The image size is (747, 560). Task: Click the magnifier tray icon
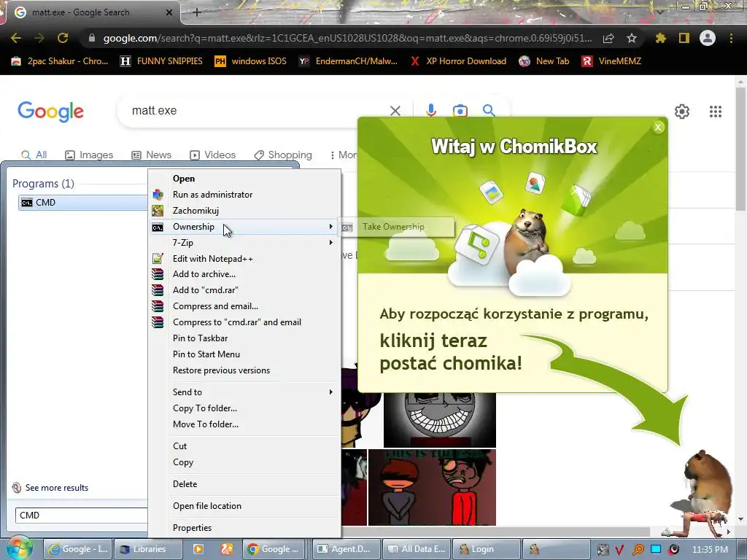point(638,549)
